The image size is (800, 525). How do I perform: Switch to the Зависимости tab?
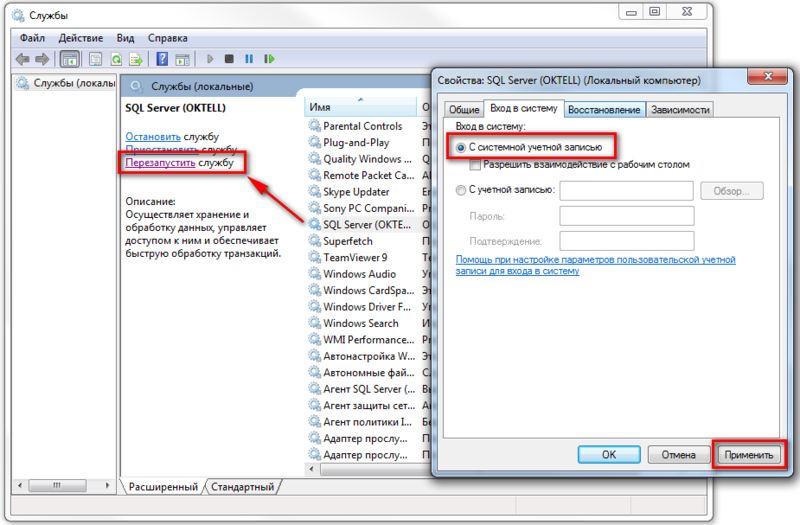680,109
